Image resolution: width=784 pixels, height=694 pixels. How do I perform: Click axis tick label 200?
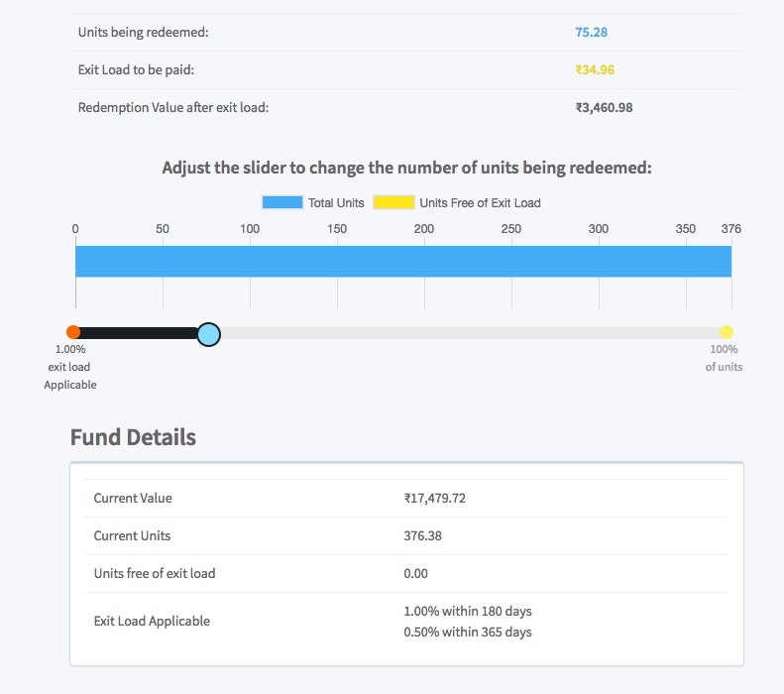[424, 229]
